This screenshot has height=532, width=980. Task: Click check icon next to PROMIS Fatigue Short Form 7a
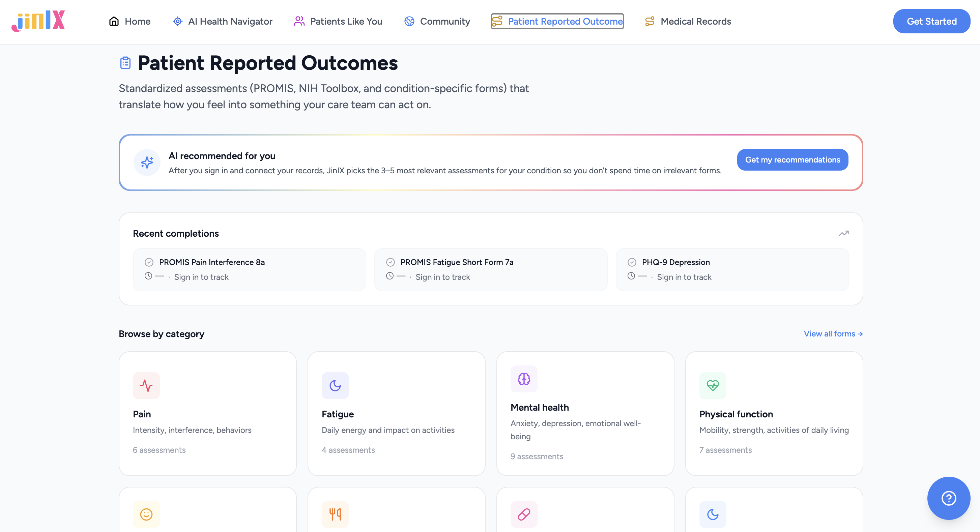click(x=390, y=262)
